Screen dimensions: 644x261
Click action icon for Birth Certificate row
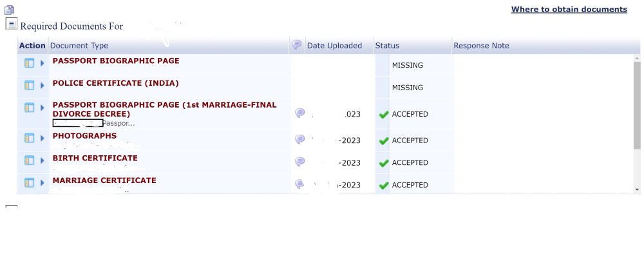[x=29, y=160]
